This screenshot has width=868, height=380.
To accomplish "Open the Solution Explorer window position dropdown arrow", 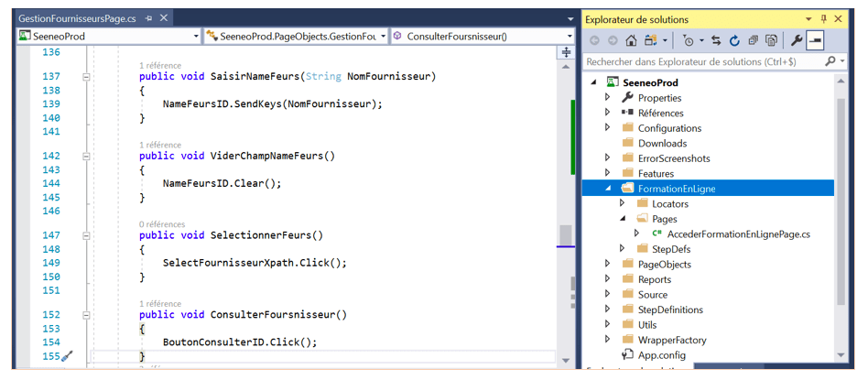I will 808,19.
